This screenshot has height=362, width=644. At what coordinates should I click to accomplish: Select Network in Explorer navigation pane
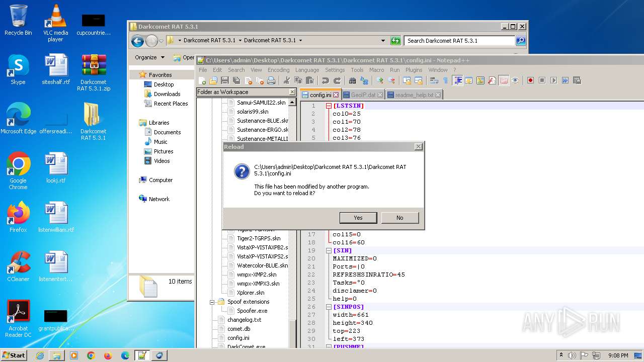(159, 199)
